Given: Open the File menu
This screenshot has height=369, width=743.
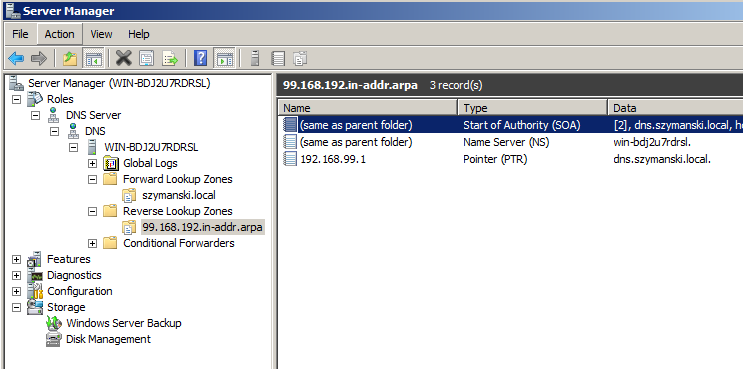Looking at the screenshot, I should (20, 34).
